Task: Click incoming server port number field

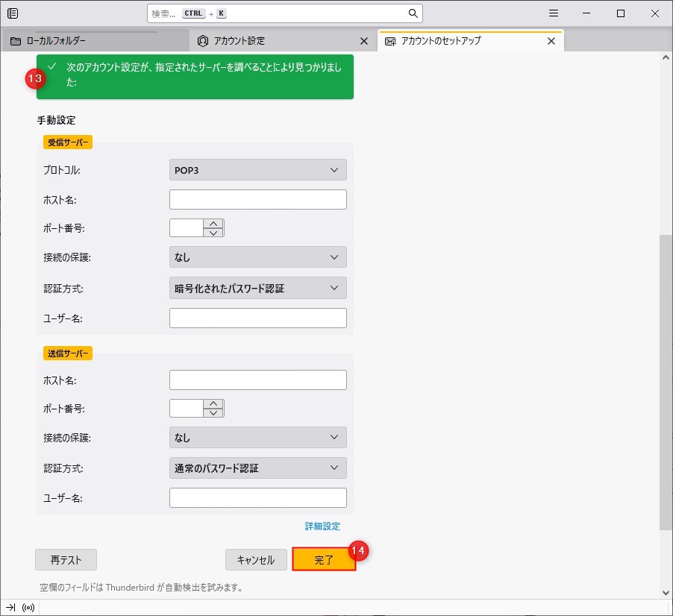Action: pos(187,227)
